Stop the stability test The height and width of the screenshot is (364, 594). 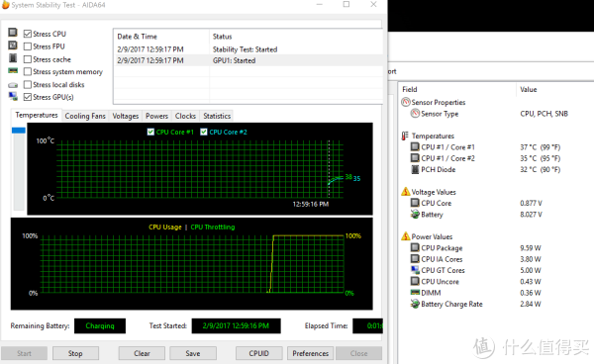click(75, 353)
